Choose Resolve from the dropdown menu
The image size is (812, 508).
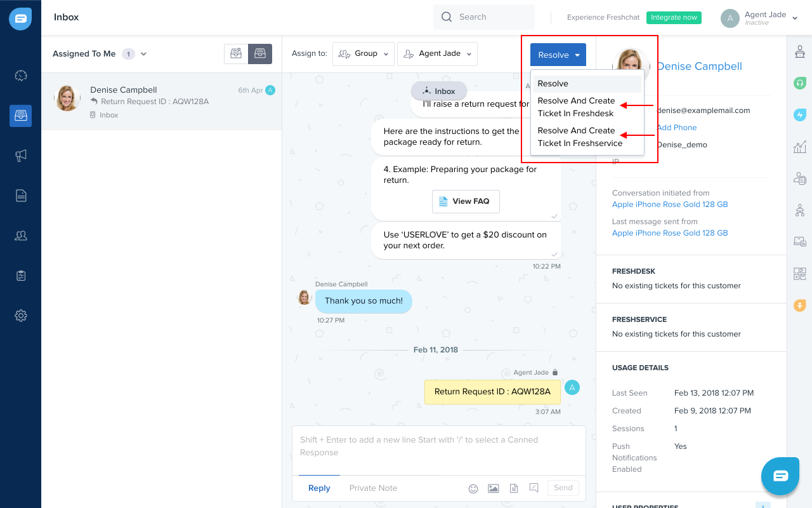coord(587,84)
